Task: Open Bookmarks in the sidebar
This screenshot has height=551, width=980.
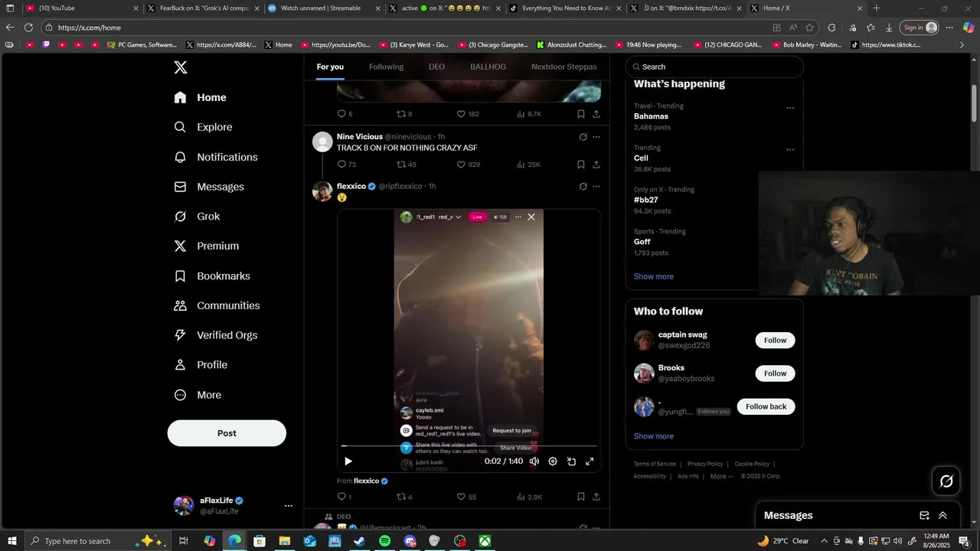Action: click(x=212, y=275)
